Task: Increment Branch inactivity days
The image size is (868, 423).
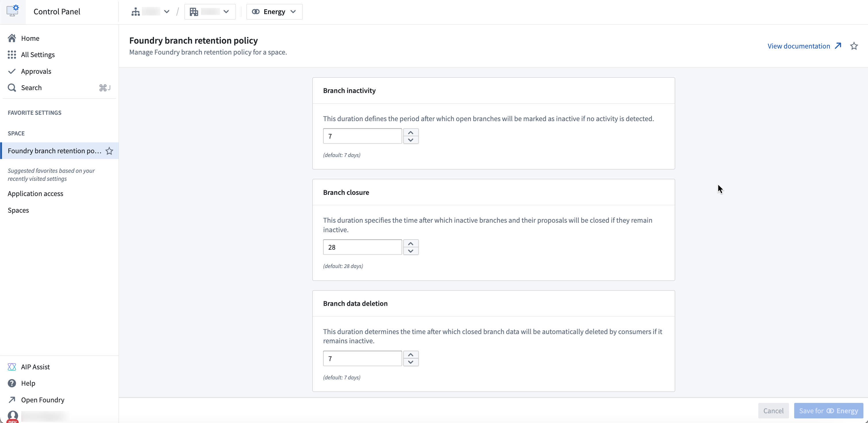Action: coord(410,132)
